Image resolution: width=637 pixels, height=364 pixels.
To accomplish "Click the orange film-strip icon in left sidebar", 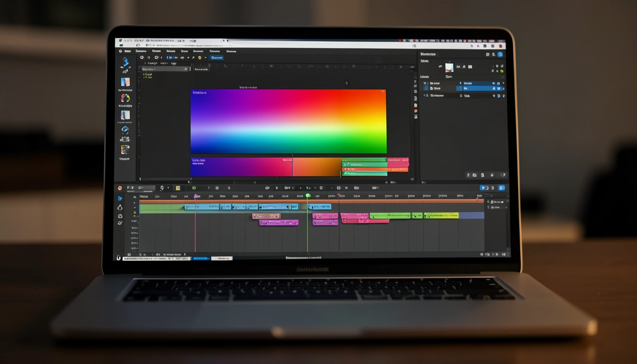I will (x=125, y=150).
